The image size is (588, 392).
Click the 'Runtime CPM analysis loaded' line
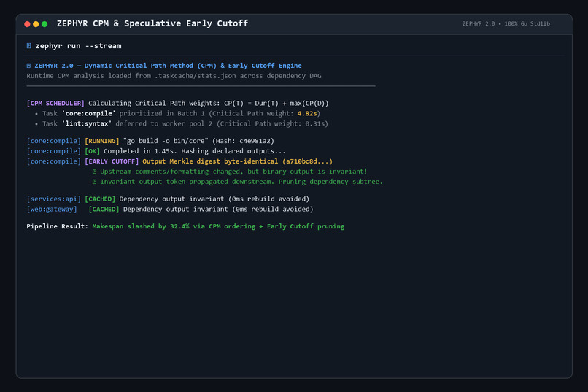174,76
